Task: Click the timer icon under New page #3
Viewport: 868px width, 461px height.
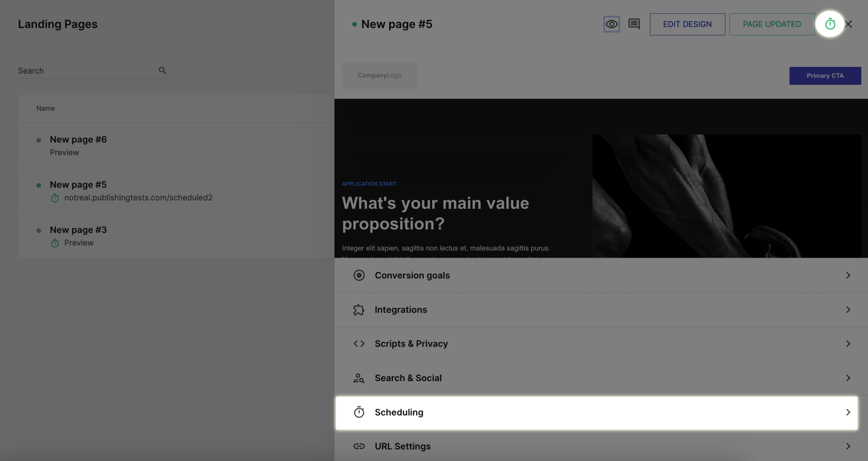Action: tap(55, 243)
